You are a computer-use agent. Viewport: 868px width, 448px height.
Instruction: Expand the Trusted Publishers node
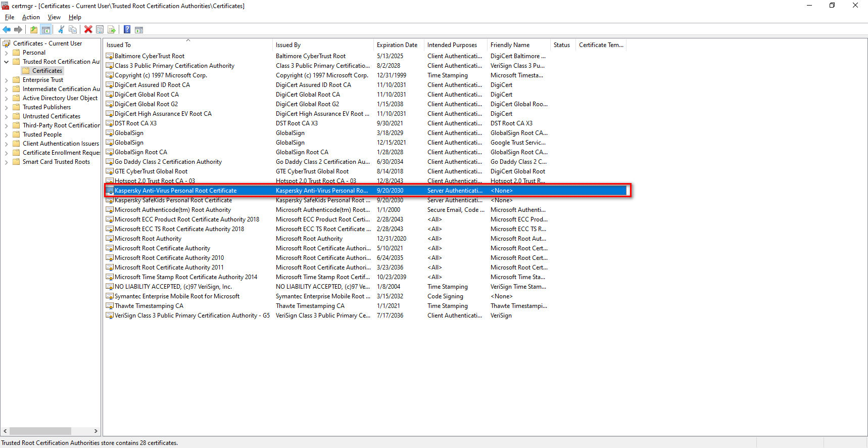[x=6, y=107]
